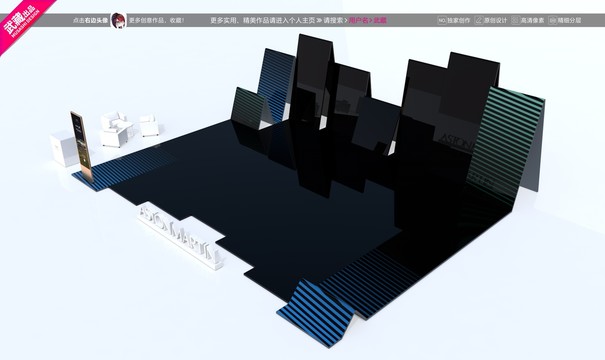Select the 精细分层 label

(x=570, y=20)
